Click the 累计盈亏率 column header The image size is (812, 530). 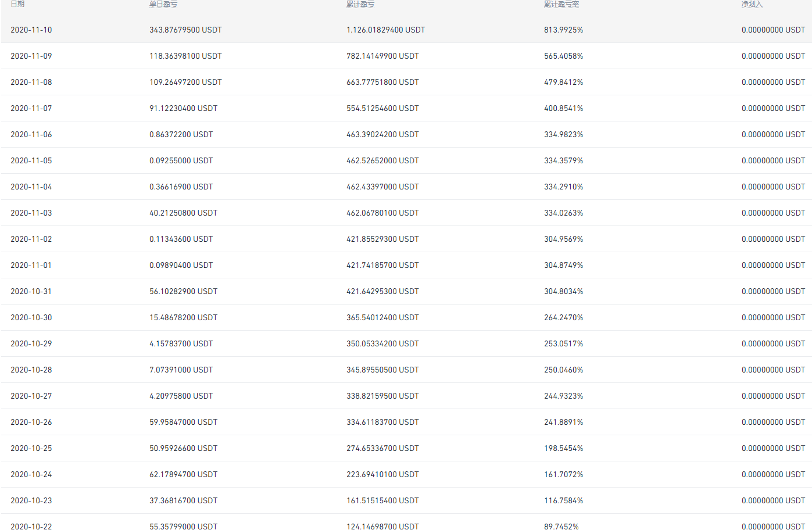tap(561, 4)
